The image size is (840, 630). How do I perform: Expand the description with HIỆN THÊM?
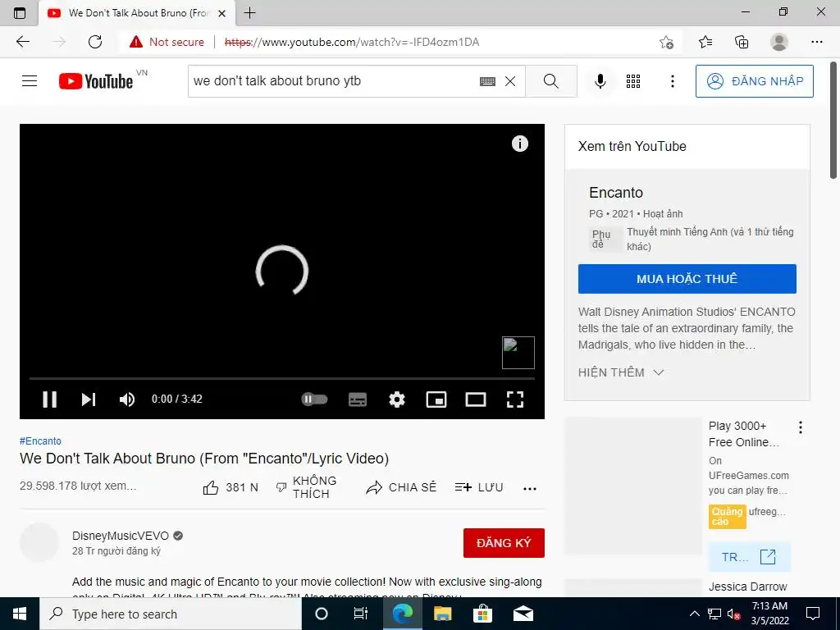(622, 372)
